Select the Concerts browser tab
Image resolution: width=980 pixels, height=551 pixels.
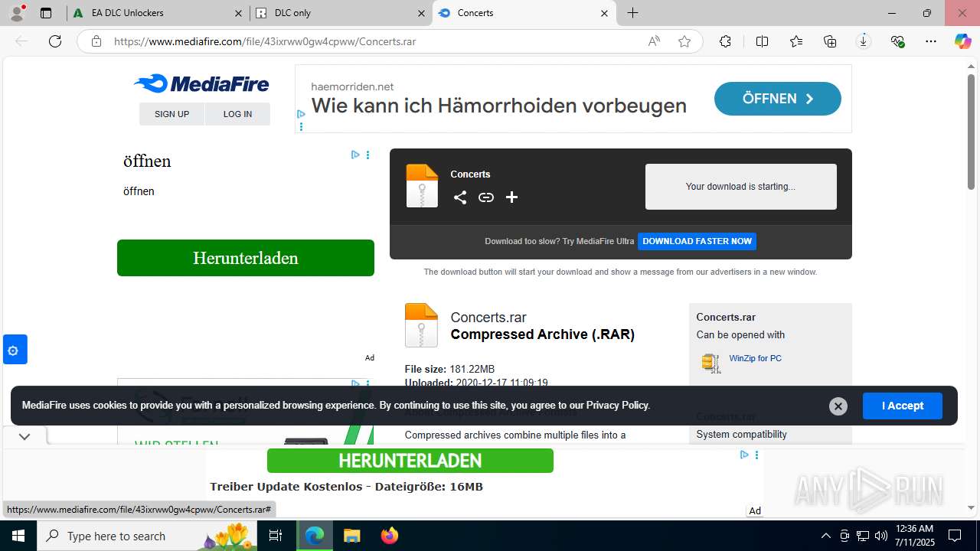524,13
